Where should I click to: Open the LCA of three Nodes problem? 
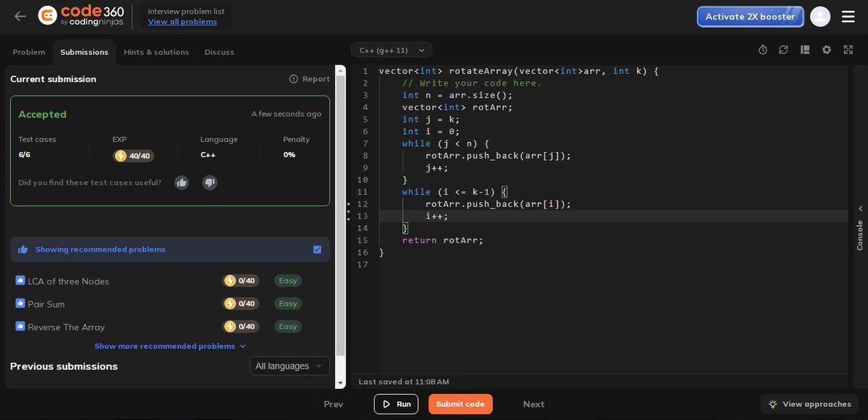tap(69, 281)
